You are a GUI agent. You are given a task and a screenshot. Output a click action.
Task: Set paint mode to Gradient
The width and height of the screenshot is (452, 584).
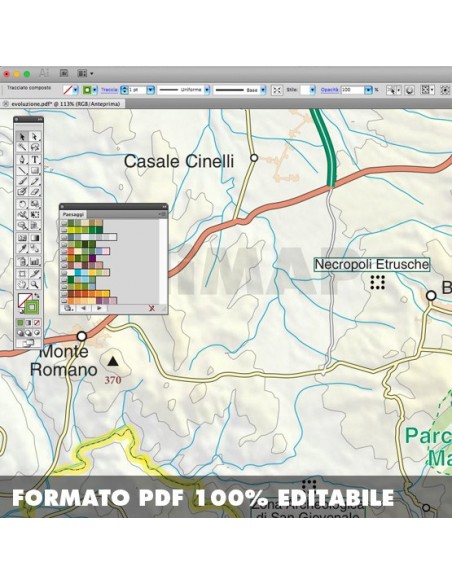click(x=29, y=323)
